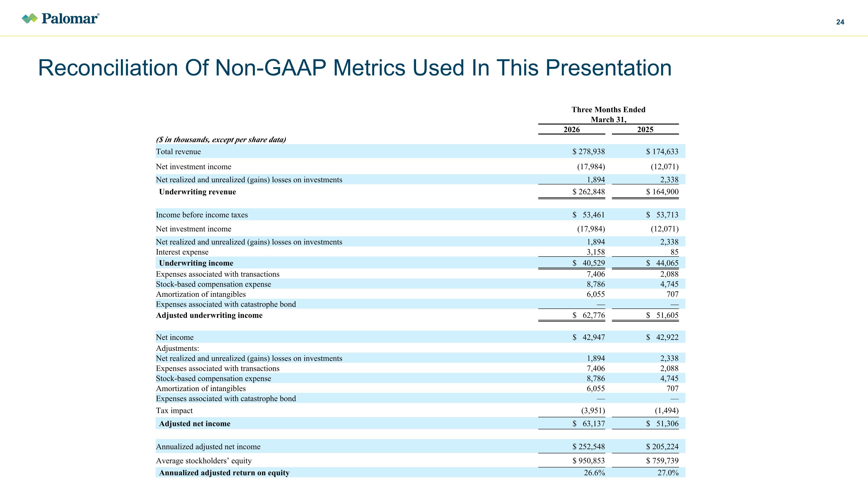The height and width of the screenshot is (488, 868).
Task: Select the 2025 column header
Action: tap(645, 130)
